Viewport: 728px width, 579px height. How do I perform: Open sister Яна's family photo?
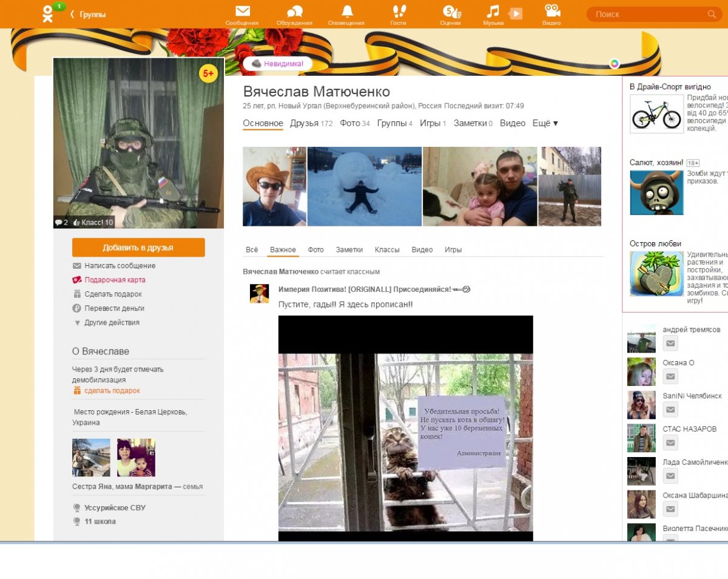pos(91,458)
